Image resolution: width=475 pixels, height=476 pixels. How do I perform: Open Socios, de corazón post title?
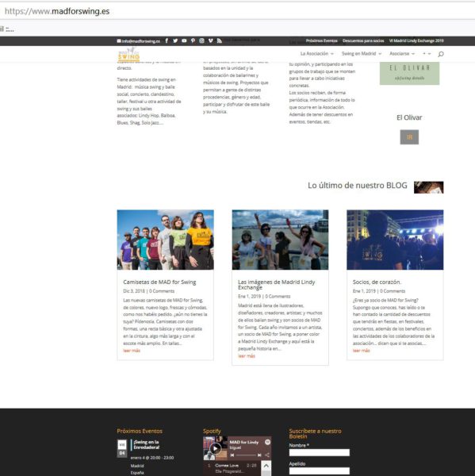(377, 282)
